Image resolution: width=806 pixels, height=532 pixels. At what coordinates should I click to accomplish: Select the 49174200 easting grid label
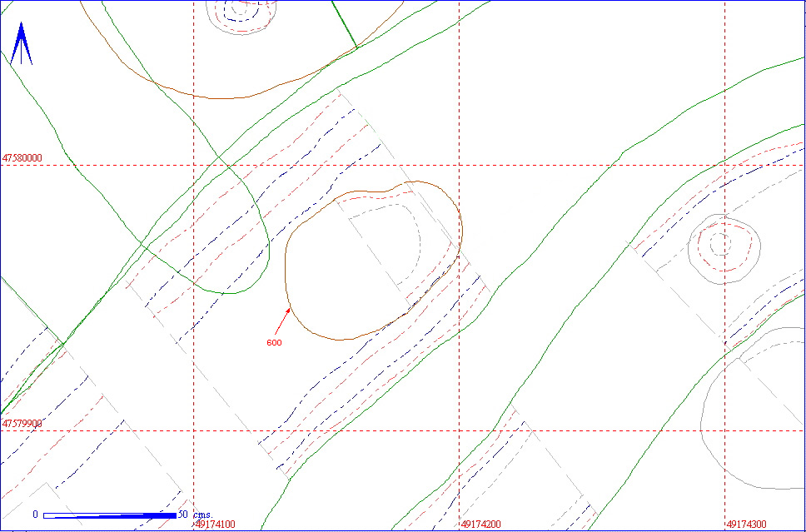[x=481, y=525]
